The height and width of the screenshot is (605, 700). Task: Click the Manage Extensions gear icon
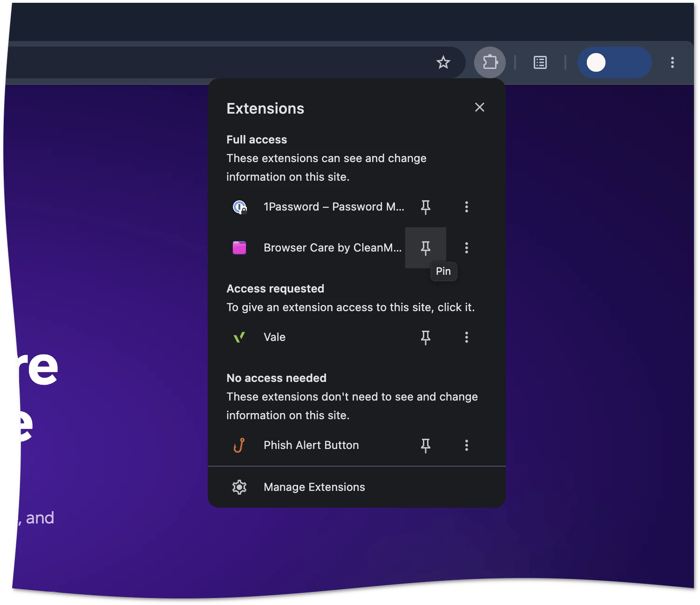click(x=239, y=487)
